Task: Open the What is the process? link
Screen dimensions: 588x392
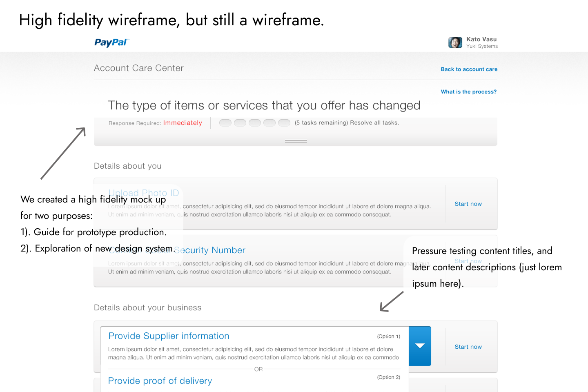Action: (x=468, y=92)
